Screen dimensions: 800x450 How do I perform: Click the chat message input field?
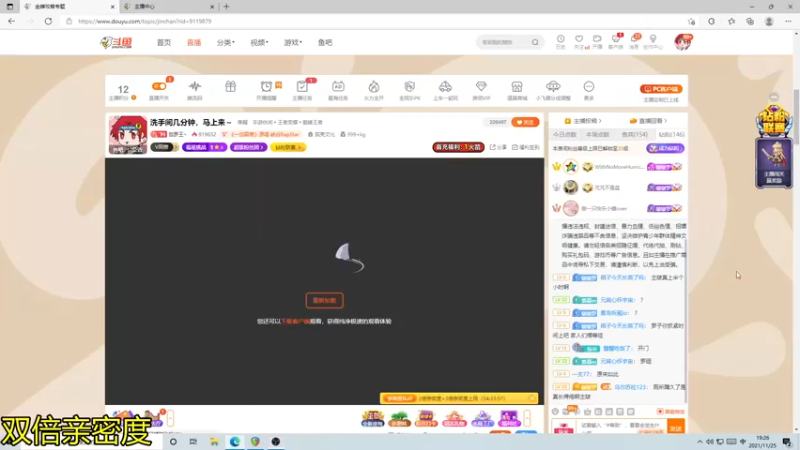point(620,428)
